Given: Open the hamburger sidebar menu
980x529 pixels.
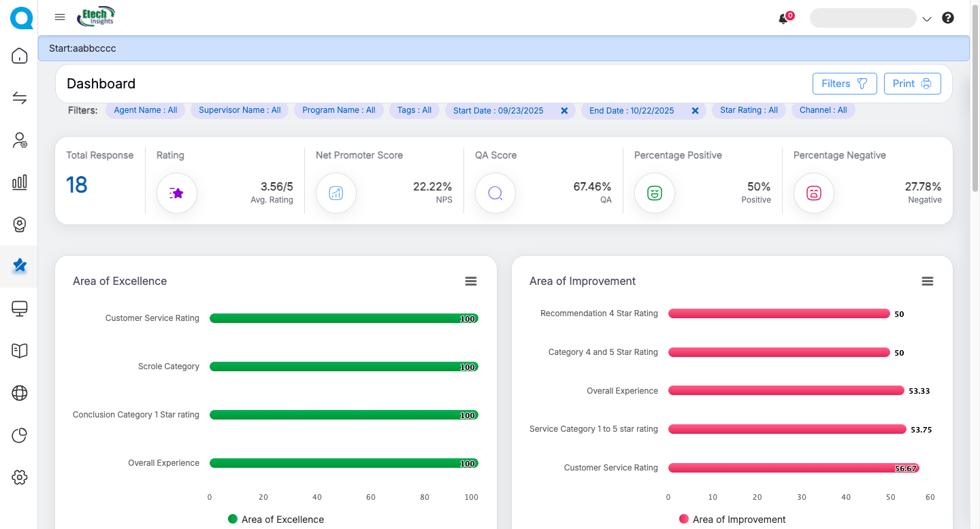Looking at the screenshot, I should (60, 18).
